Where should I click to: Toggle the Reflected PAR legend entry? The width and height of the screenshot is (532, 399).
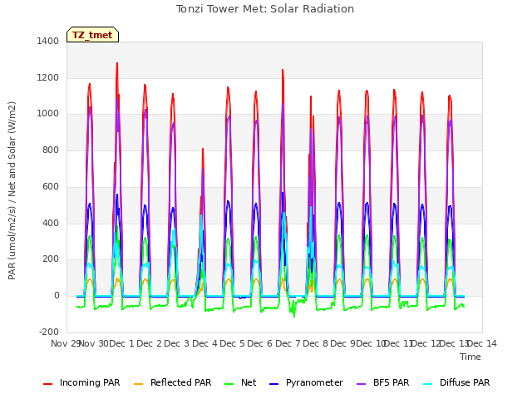(172, 382)
